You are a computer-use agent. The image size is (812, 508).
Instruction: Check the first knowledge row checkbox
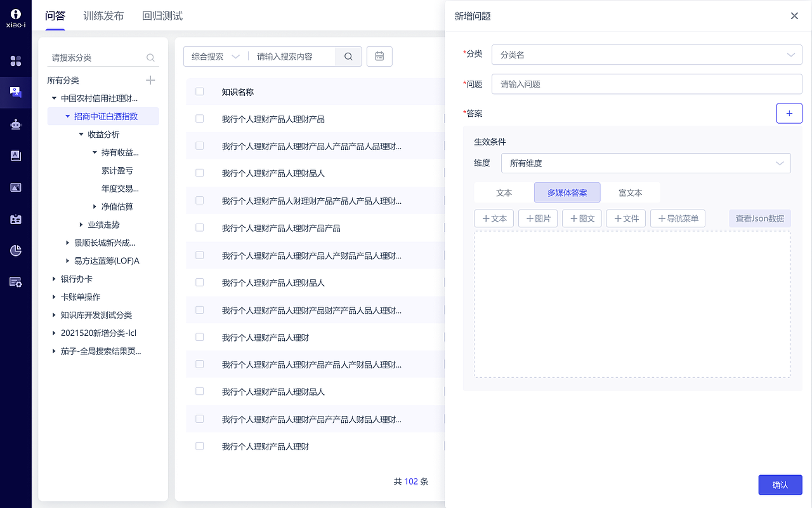[200, 118]
